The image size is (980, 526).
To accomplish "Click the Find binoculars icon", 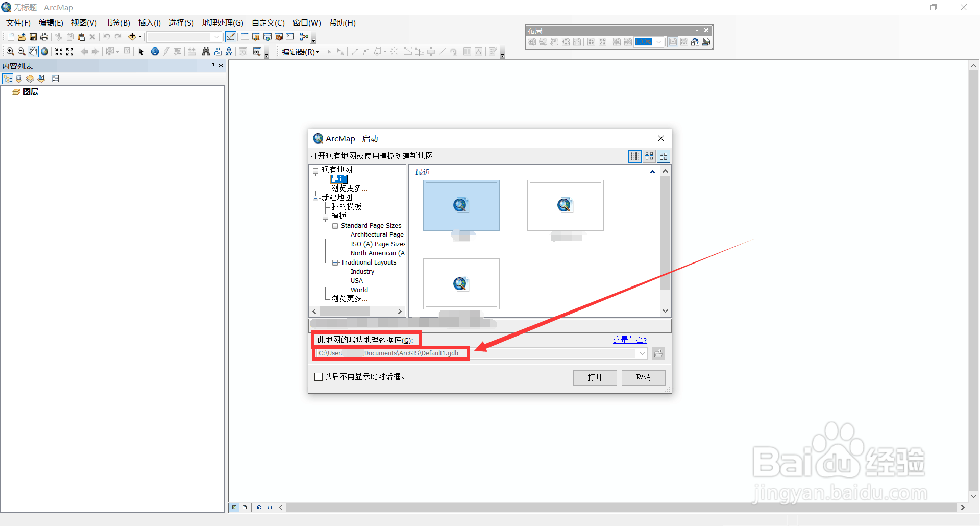I will (x=206, y=52).
